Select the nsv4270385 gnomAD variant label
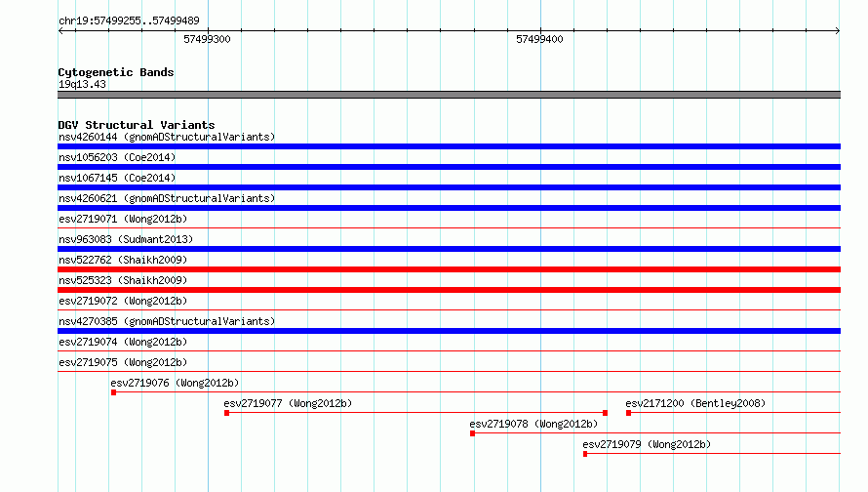 point(167,321)
